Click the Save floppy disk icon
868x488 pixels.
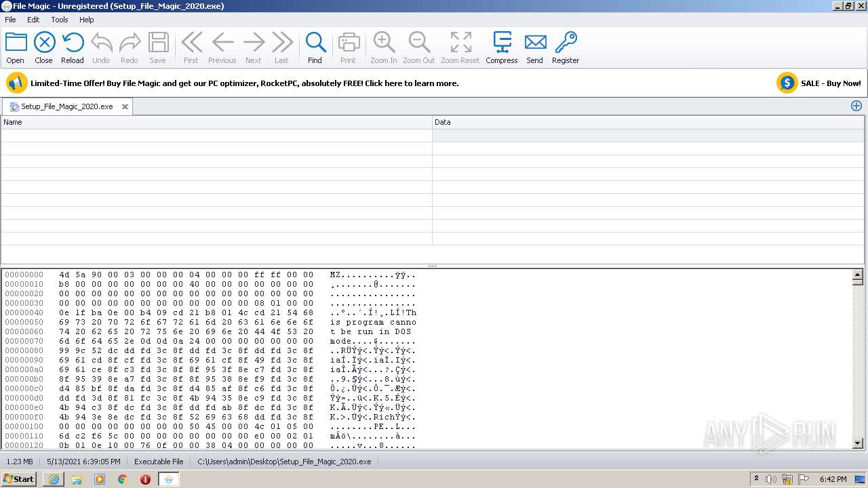point(158,43)
